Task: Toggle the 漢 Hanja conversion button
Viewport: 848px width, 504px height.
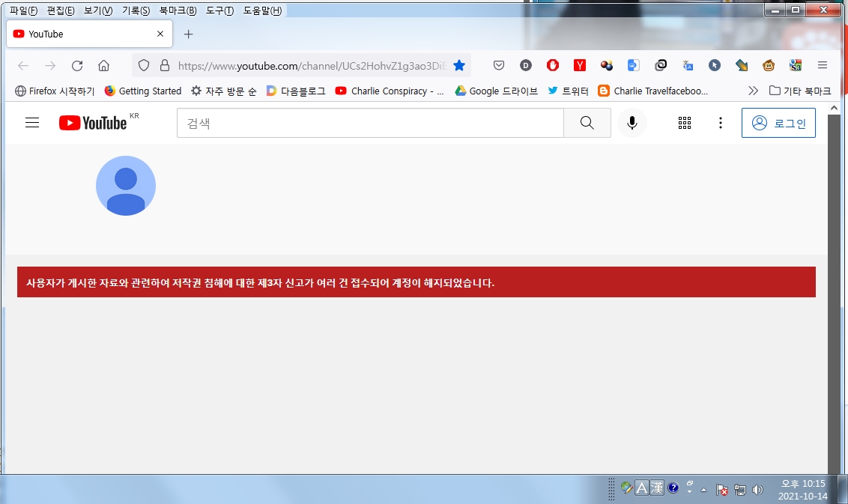Action: click(x=656, y=488)
